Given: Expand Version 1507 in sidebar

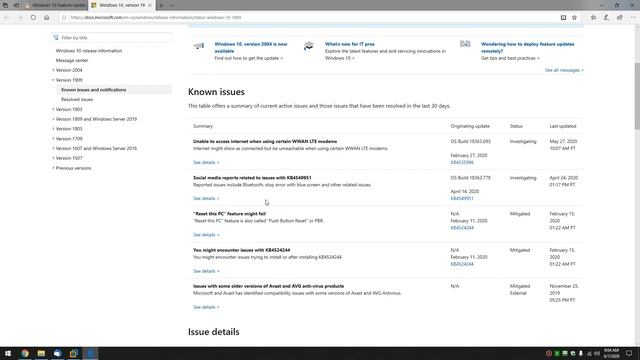Looking at the screenshot, I should coord(53,158).
